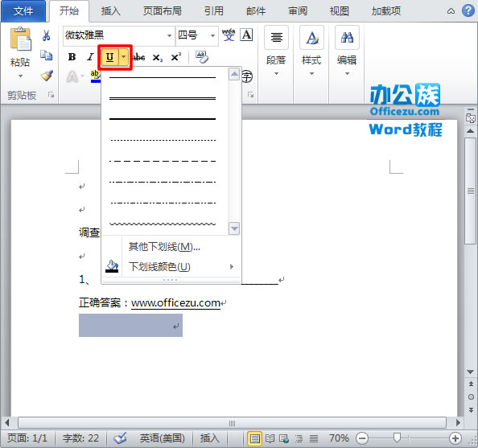This screenshot has height=448, width=478.
Task: Open the Editing binoculars button
Action: [x=347, y=38]
